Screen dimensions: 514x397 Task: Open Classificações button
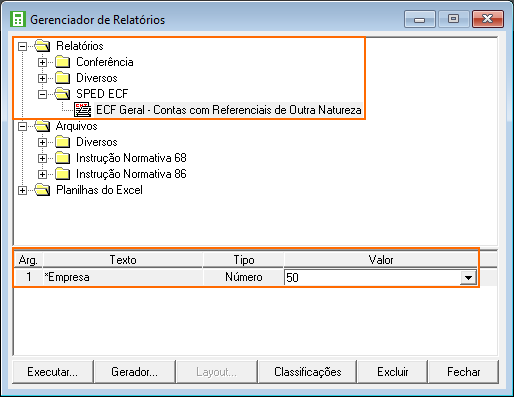click(308, 372)
